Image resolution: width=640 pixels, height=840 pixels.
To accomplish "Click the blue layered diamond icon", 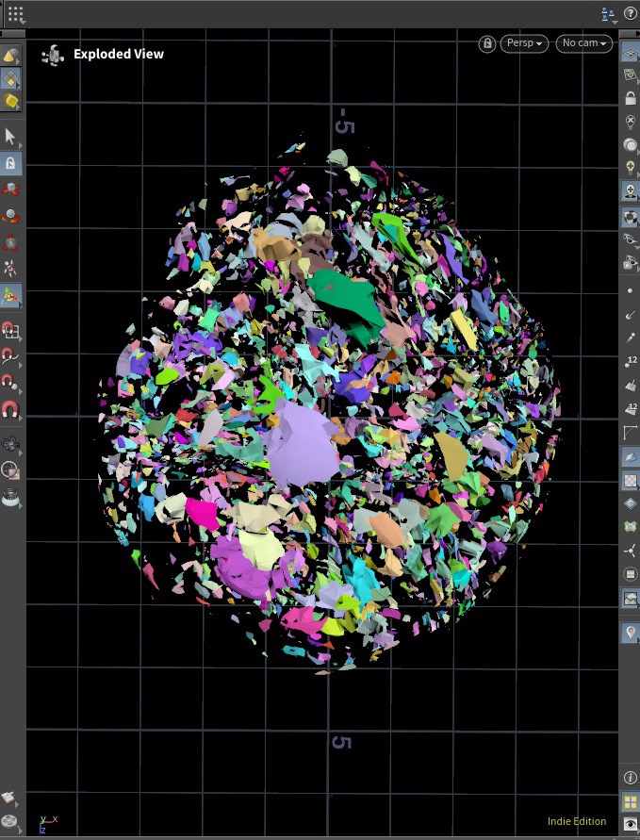I will pos(631,503).
